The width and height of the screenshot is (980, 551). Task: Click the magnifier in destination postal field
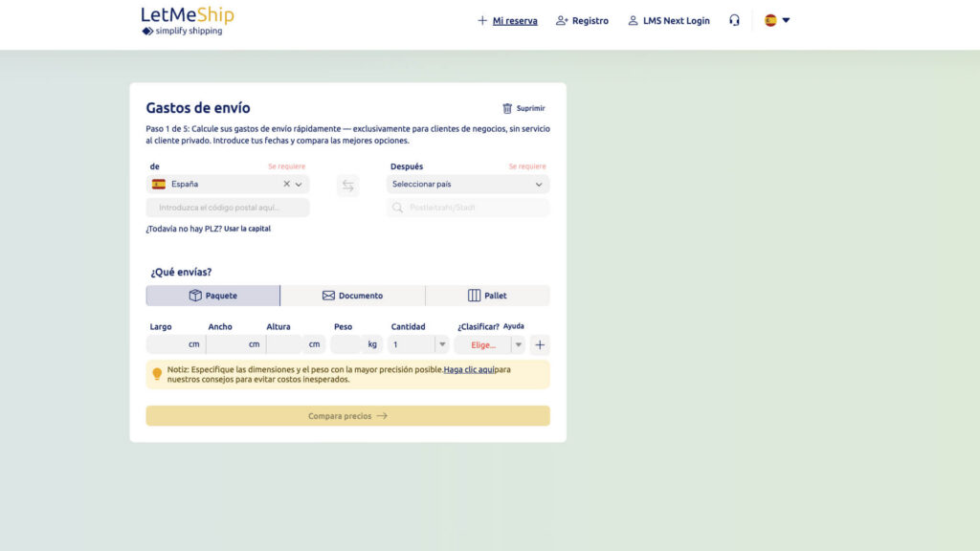(397, 208)
